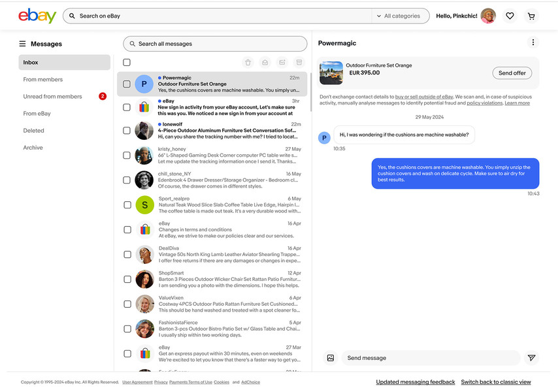The height and width of the screenshot is (392, 558).
Task: Click lonewolf's profile picture
Action: 144,131
